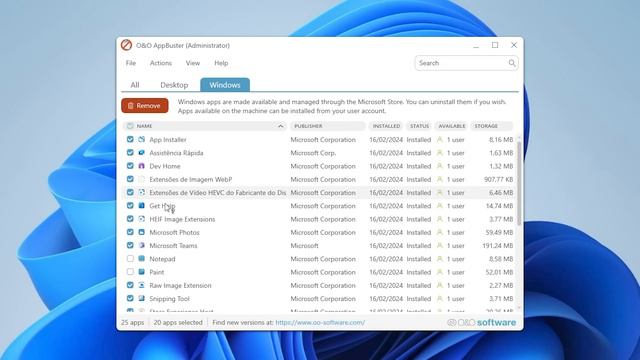
Task: Sort by the Publisher column header
Action: click(x=327, y=126)
